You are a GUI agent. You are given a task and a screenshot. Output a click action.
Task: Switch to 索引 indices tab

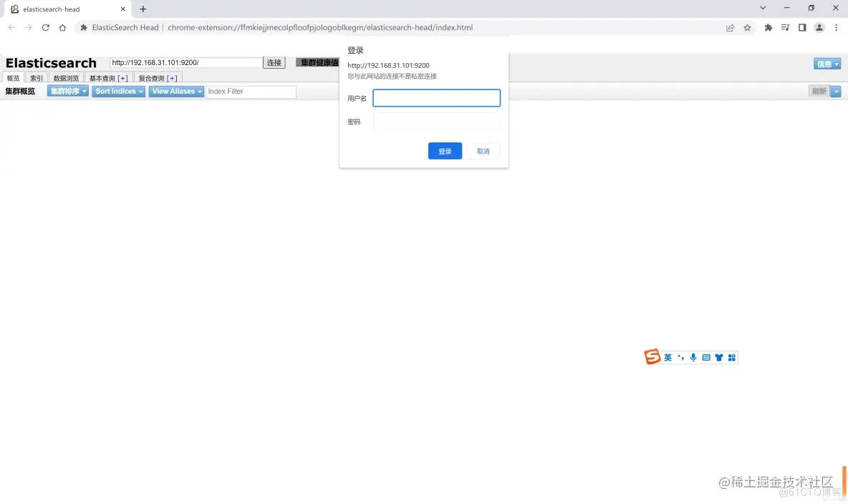37,78
